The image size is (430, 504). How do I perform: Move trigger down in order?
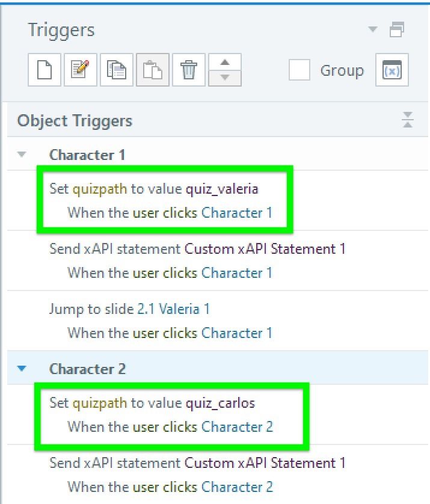click(225, 78)
